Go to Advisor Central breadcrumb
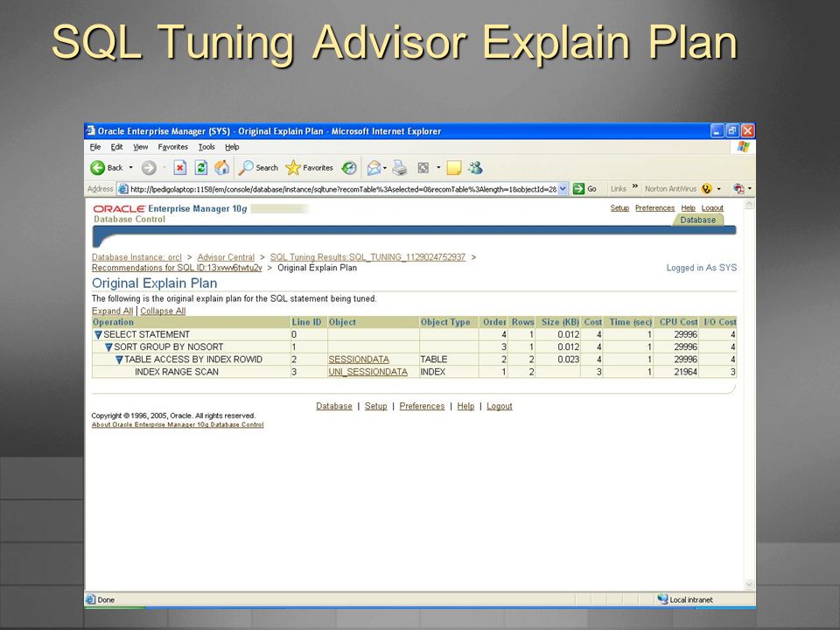The width and height of the screenshot is (840, 630). coord(226,257)
